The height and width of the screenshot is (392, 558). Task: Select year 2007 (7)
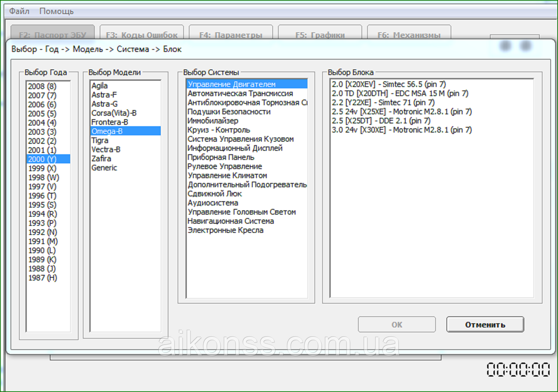coord(48,95)
